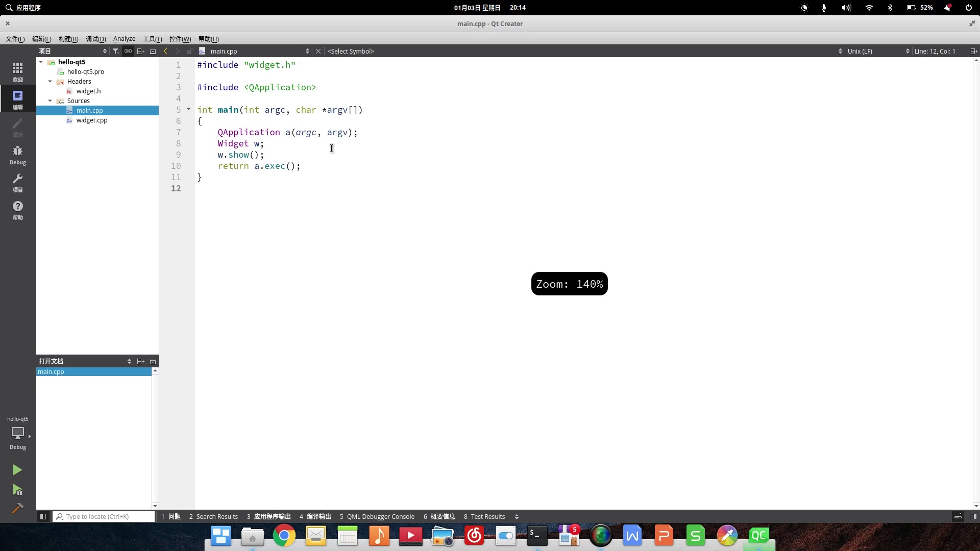Screen dimensions: 980x551
Task: Click the Analyze menu item
Action: click(123, 38)
